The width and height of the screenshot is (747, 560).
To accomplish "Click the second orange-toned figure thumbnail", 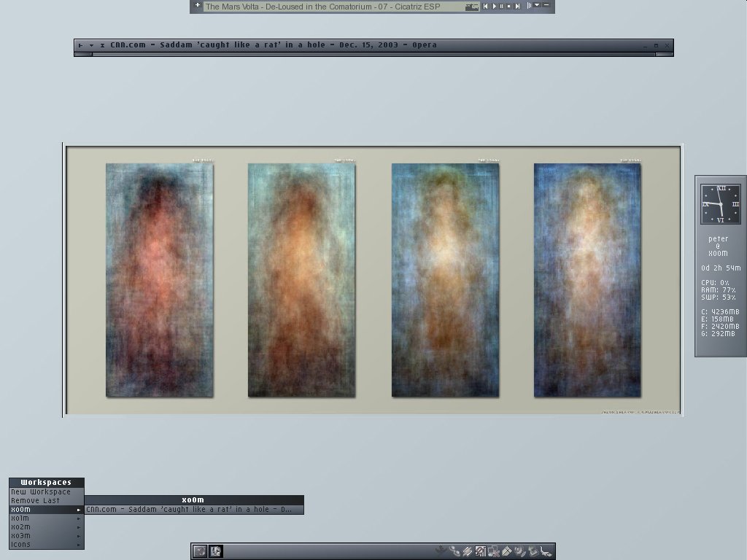I will [x=301, y=280].
